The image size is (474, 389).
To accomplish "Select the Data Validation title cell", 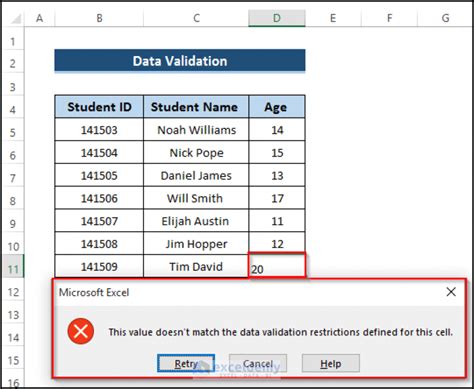I will [180, 61].
